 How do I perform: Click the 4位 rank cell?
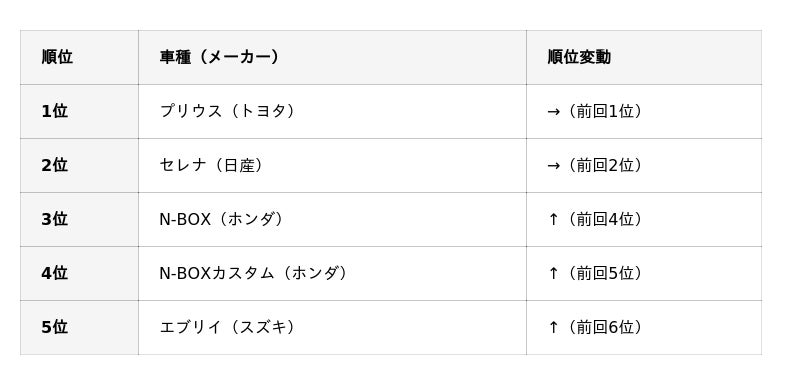pos(79,273)
